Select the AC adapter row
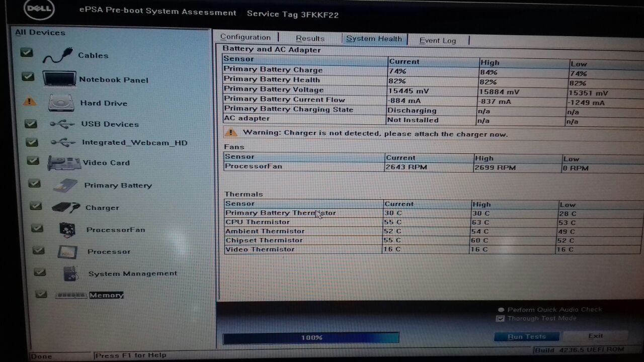 click(433, 120)
